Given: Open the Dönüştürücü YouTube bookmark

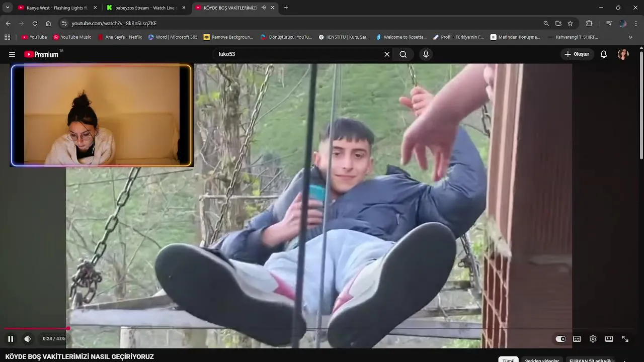Looking at the screenshot, I should [286, 37].
